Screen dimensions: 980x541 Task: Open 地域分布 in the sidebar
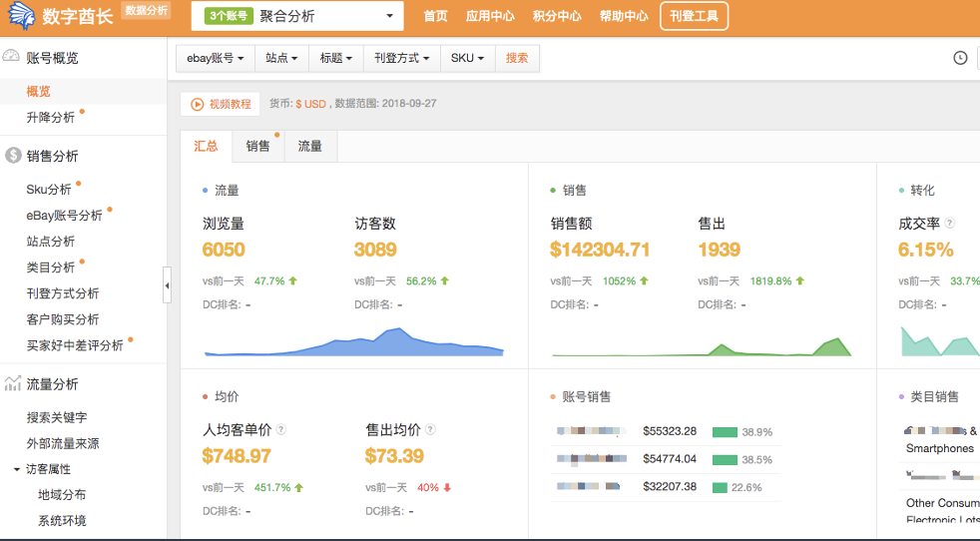click(x=62, y=495)
